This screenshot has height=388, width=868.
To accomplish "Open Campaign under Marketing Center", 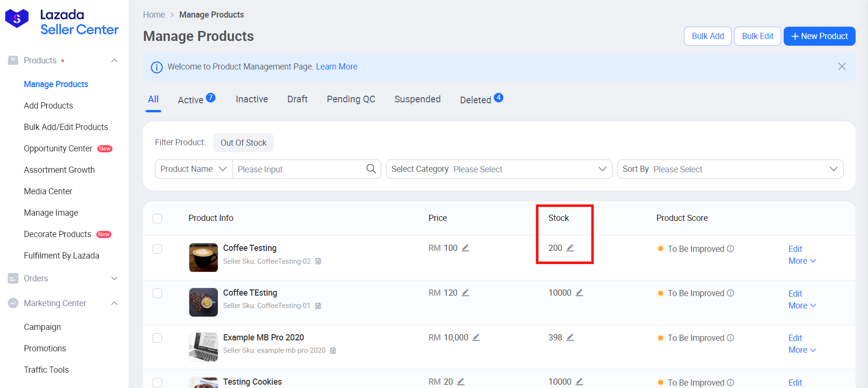I will tap(42, 327).
